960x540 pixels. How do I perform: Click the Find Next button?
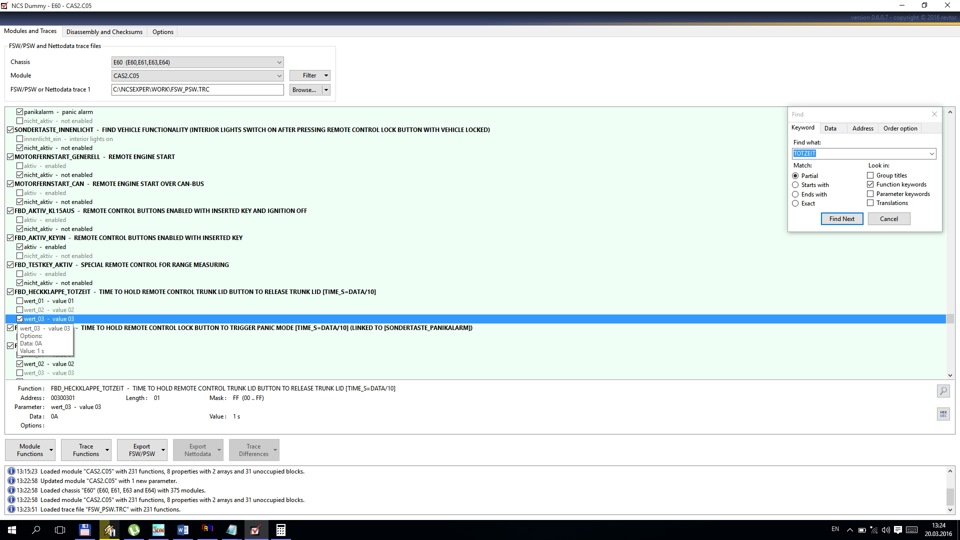coord(842,219)
